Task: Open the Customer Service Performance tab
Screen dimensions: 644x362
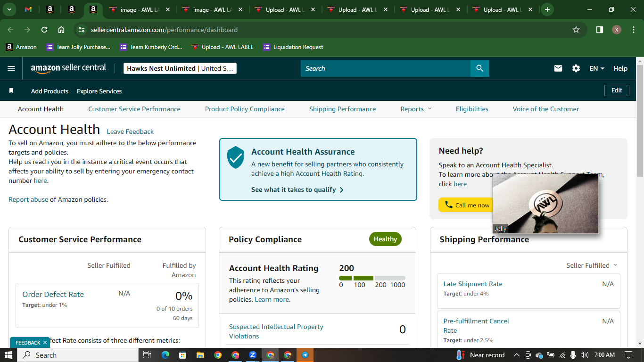Action: [x=134, y=109]
